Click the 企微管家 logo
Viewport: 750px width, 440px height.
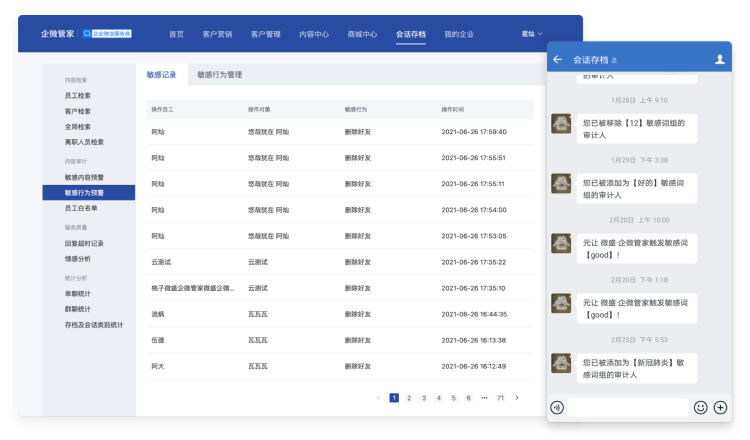click(x=57, y=33)
